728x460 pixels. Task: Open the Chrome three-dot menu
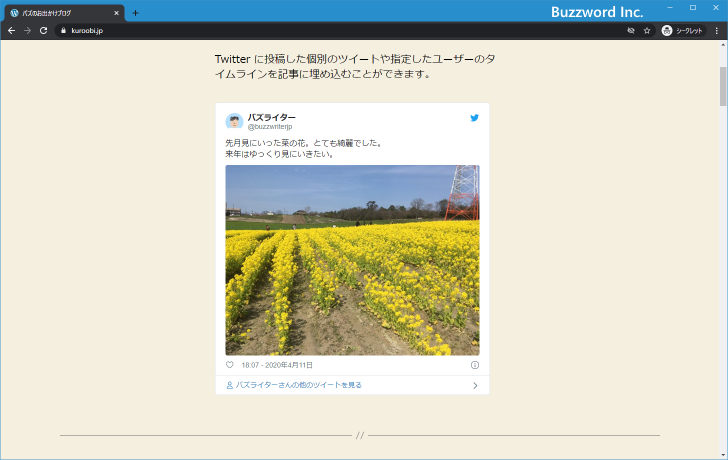tap(717, 31)
